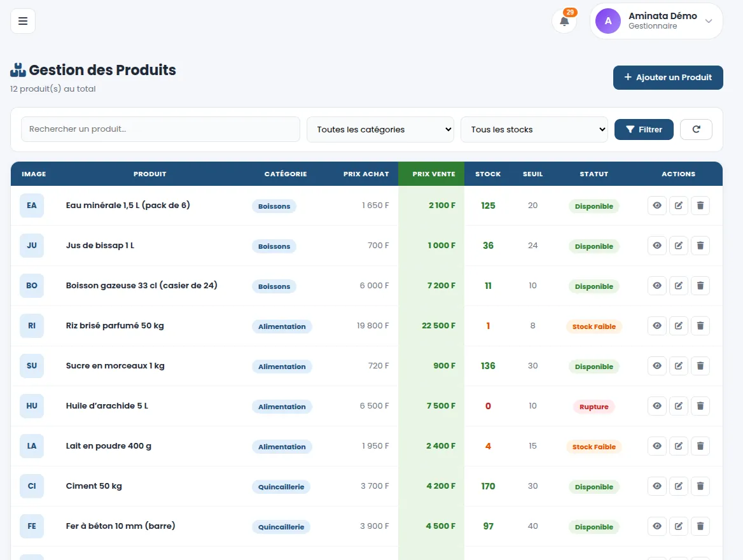The height and width of the screenshot is (560, 743).
Task: Open the notifications bell
Action: (x=564, y=21)
